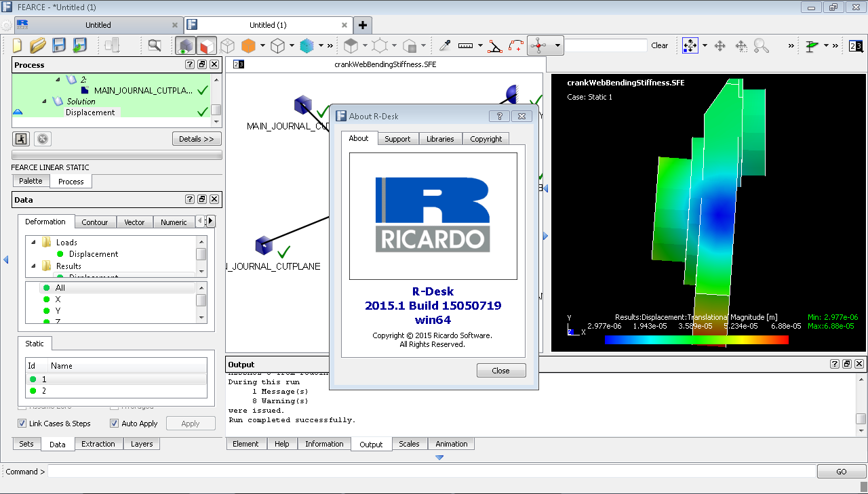
Task: Click the Data panel help question icon
Action: [x=190, y=199]
